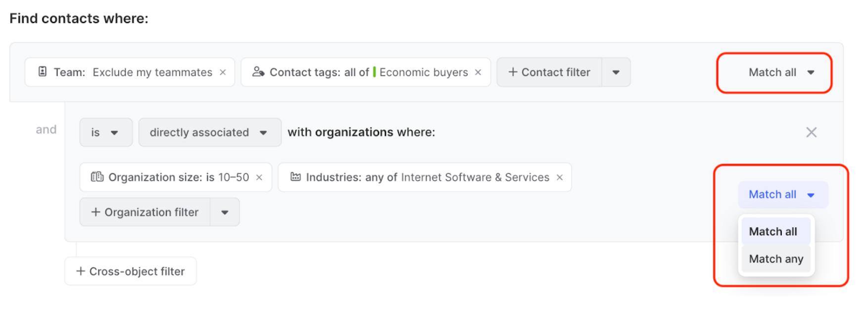Add a Cross-object filter

coord(130,271)
